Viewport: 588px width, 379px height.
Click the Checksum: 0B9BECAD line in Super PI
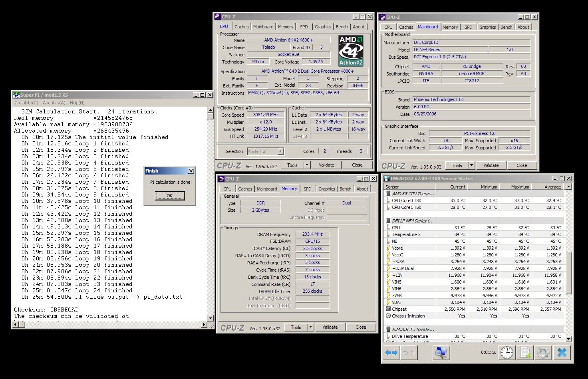tap(46, 310)
